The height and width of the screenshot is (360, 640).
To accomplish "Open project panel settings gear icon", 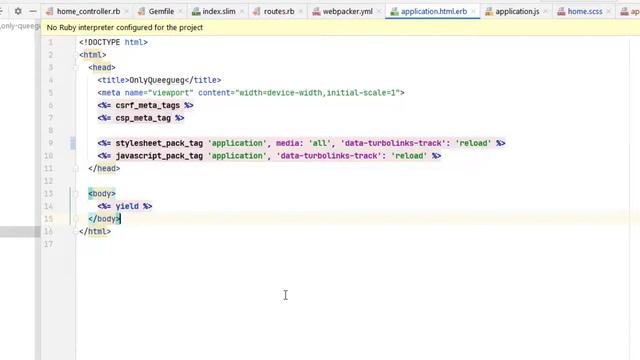I will click(18, 11).
